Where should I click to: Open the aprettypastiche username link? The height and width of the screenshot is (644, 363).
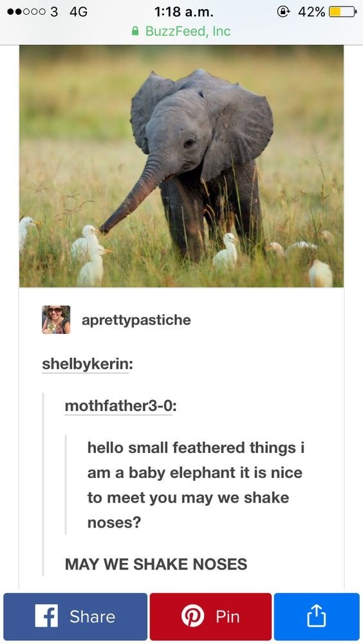point(136,320)
